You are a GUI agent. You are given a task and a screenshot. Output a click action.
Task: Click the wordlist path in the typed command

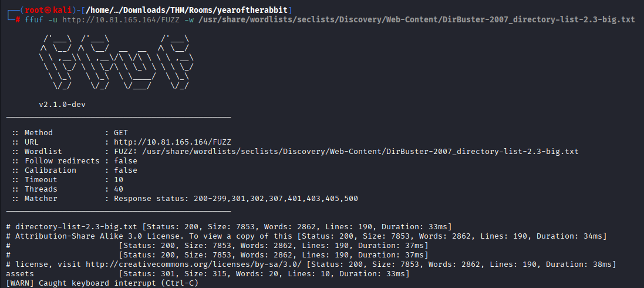pos(418,19)
